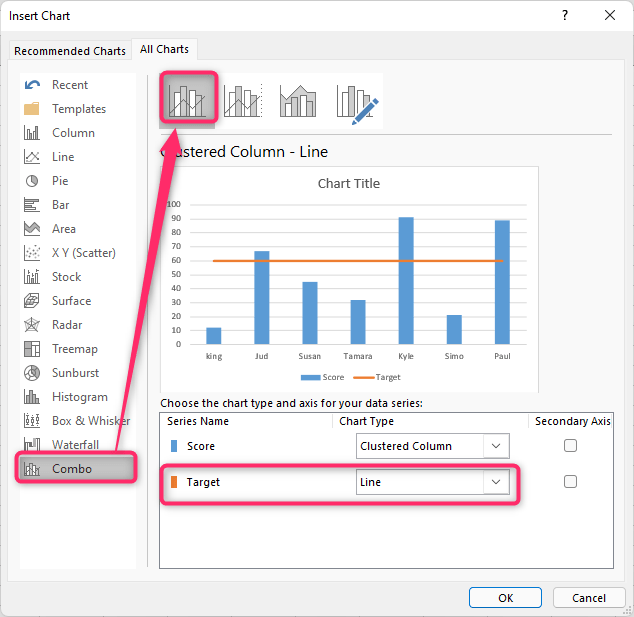Click the help question mark icon
Screen dimensions: 634x617
[x=565, y=15]
